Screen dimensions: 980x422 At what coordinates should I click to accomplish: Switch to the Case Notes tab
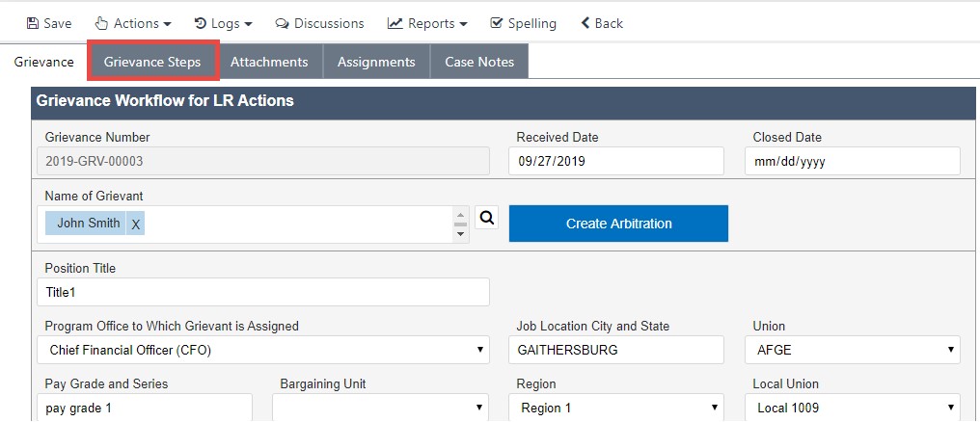(x=479, y=62)
